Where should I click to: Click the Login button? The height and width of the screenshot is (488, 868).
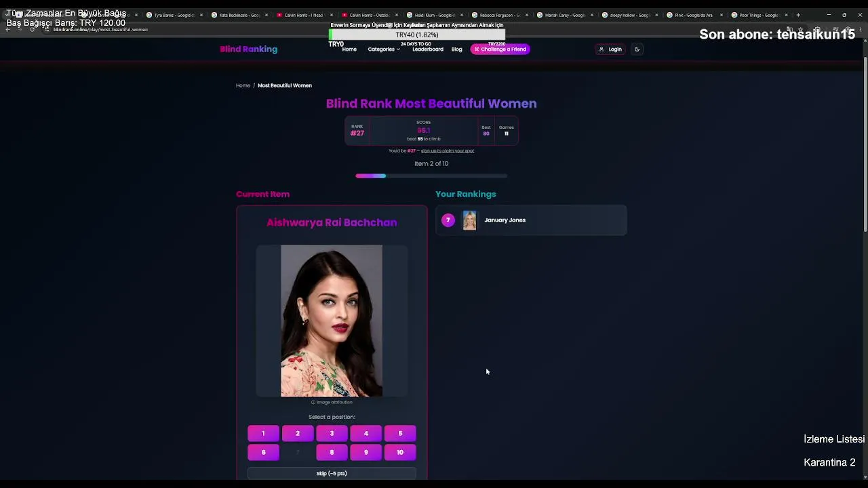click(610, 49)
